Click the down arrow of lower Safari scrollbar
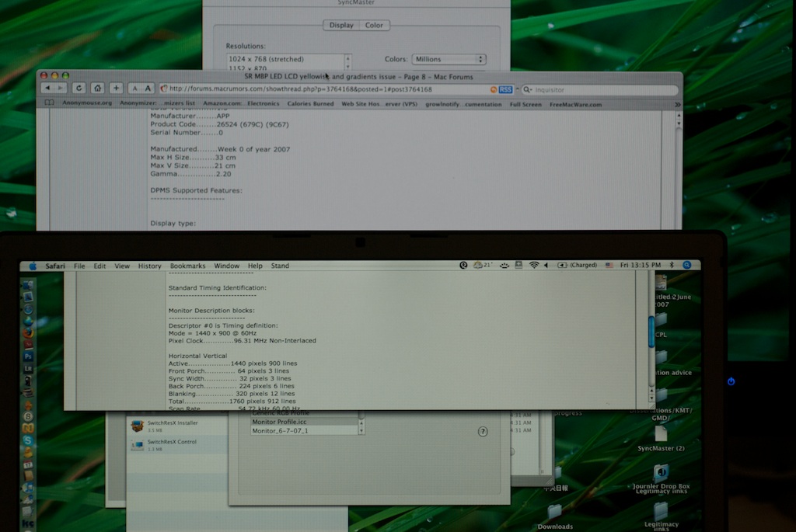The height and width of the screenshot is (532, 796). click(651, 398)
